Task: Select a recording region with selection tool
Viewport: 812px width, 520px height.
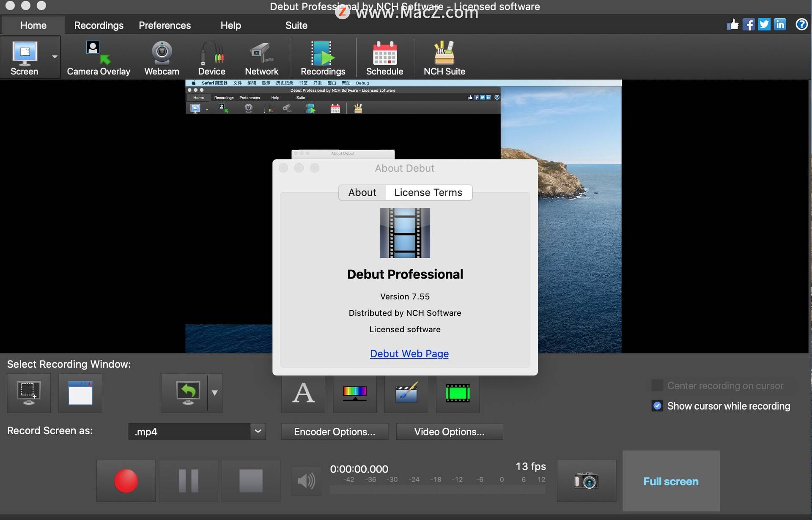Action: point(29,393)
